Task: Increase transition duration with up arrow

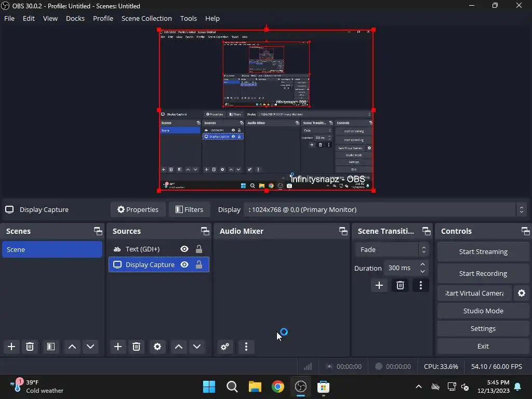Action: 422,264
